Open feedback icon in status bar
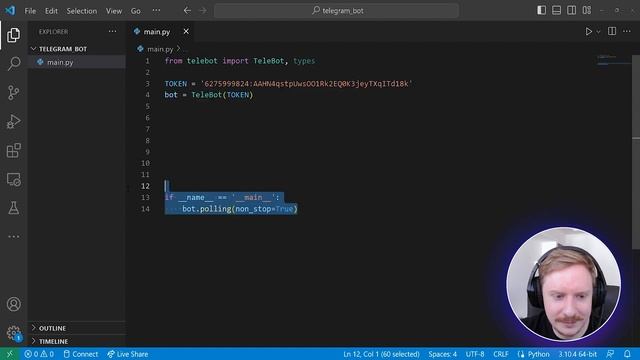Viewport: 640px width, 360px height. click(x=610, y=354)
